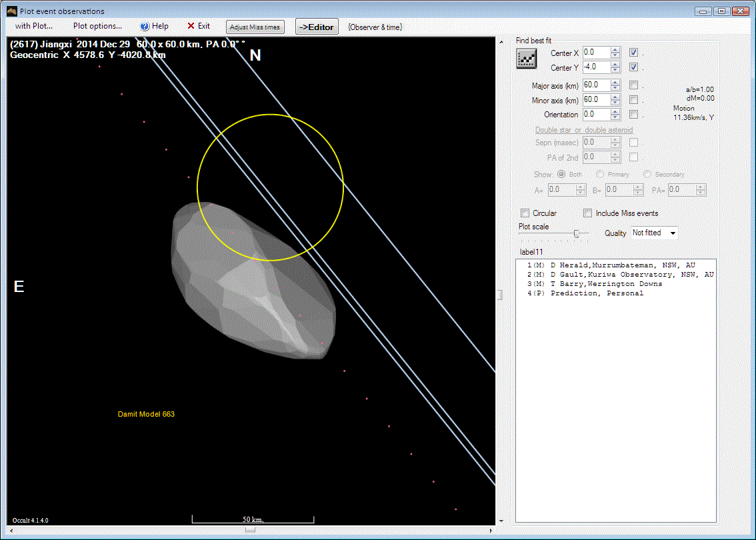Click the Damit Model 663 label
The height and width of the screenshot is (540, 756).
(146, 414)
